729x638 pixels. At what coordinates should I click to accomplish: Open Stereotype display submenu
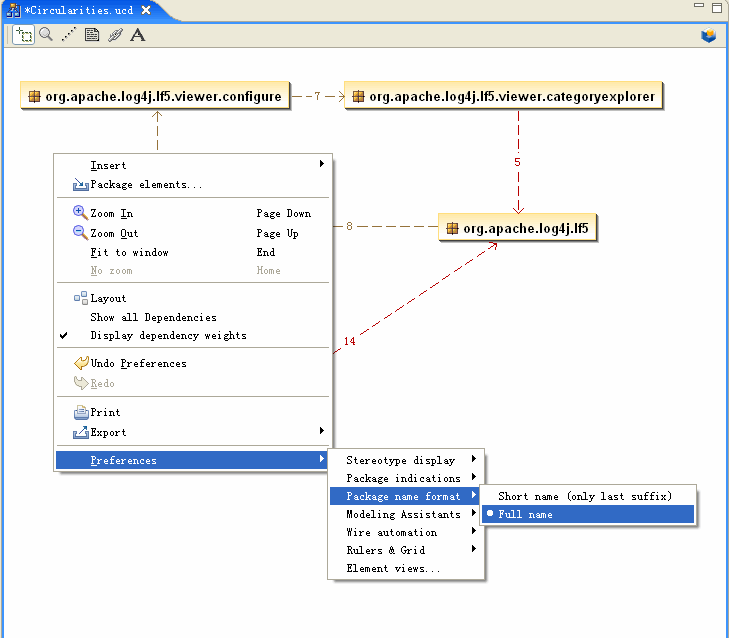[x=406, y=460]
